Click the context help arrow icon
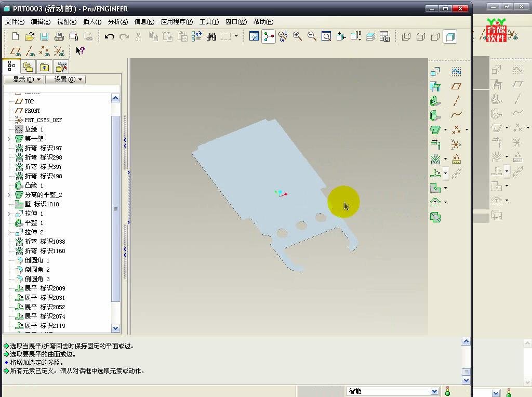The width and height of the screenshot is (532, 397). coord(80,51)
